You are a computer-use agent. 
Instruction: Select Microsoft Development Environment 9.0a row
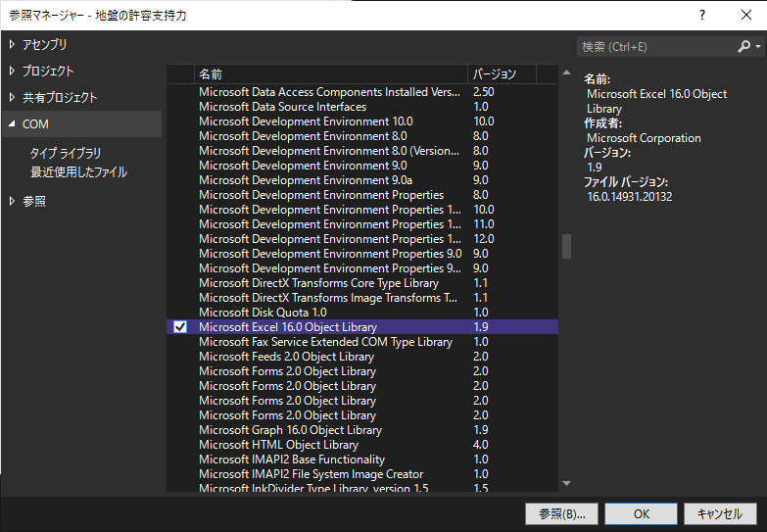tap(362, 179)
